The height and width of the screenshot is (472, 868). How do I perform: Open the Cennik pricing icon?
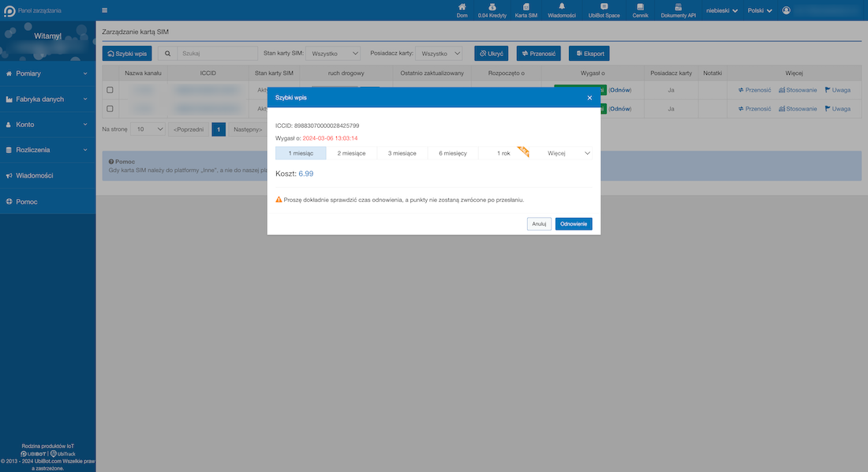pos(640,10)
